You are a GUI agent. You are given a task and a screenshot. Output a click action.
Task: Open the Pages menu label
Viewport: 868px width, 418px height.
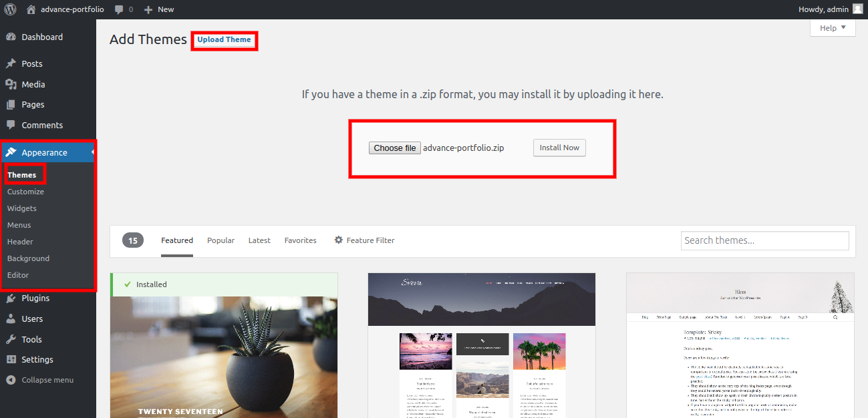(x=33, y=104)
